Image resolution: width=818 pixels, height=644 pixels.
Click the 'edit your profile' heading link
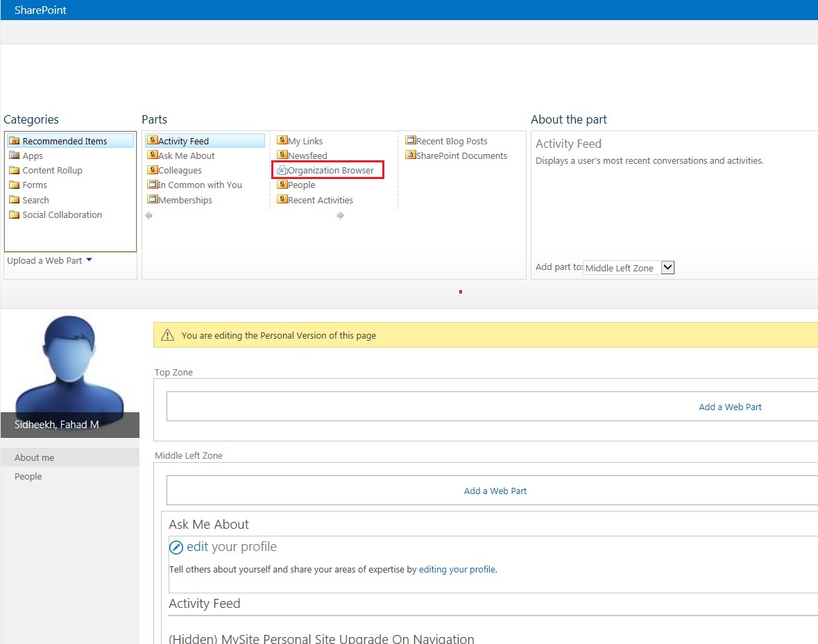click(232, 546)
